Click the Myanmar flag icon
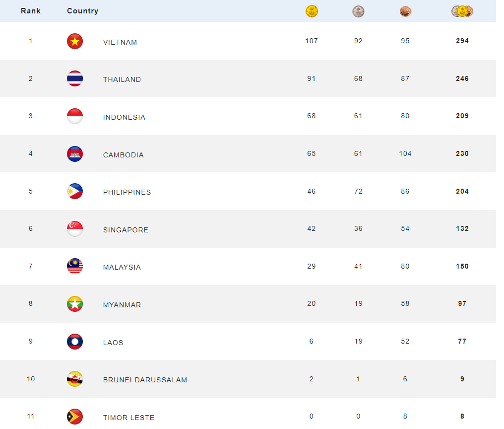The width and height of the screenshot is (504, 429). tap(75, 304)
